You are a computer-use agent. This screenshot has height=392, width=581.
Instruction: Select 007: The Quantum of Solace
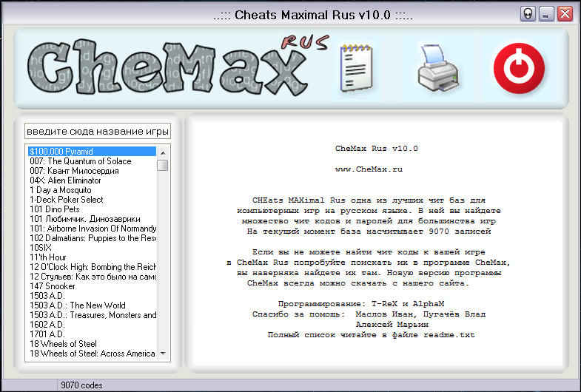(x=81, y=161)
